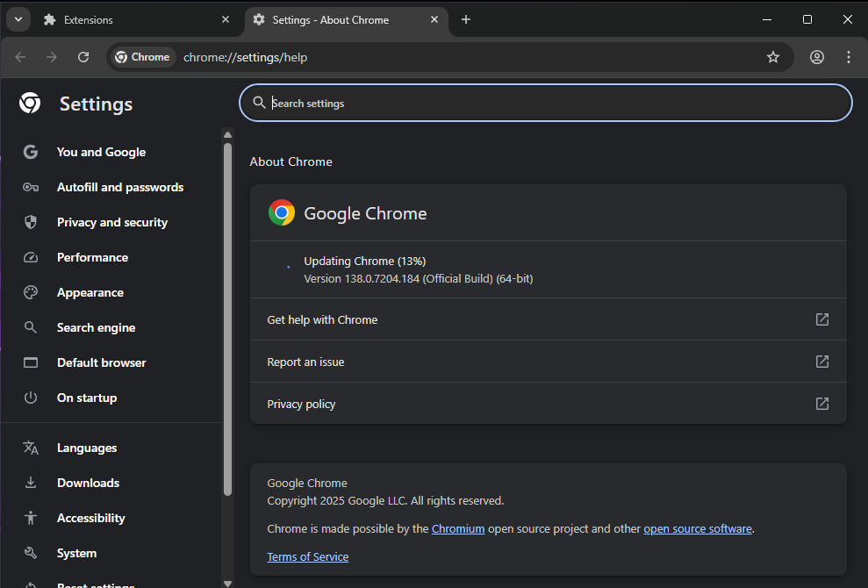Open Appearance settings
This screenshot has width=868, height=588.
click(x=90, y=293)
